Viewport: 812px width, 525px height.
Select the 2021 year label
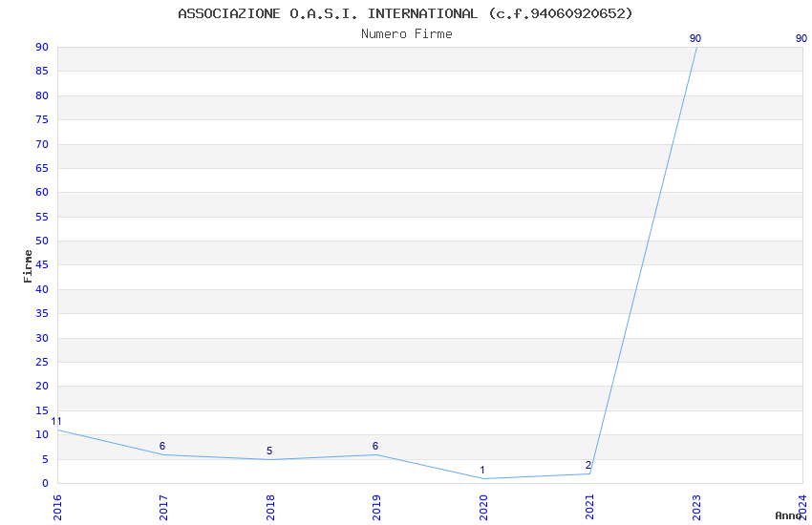[x=589, y=508]
